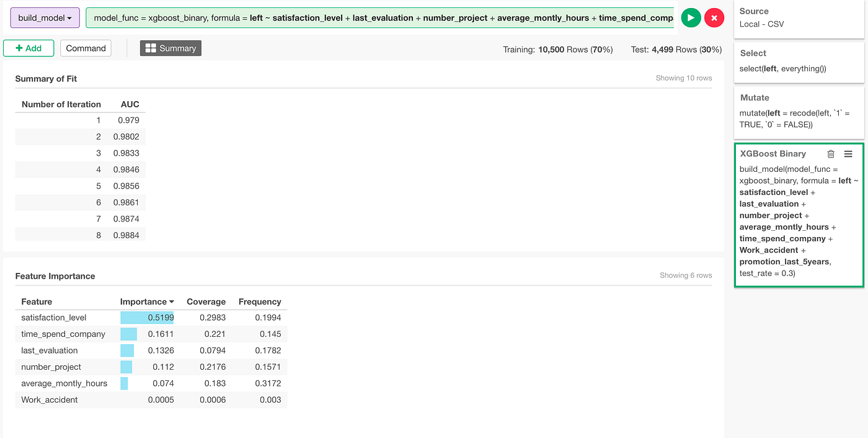The width and height of the screenshot is (868, 438).
Task: Click the green plus icon on Add button
Action: tap(20, 48)
